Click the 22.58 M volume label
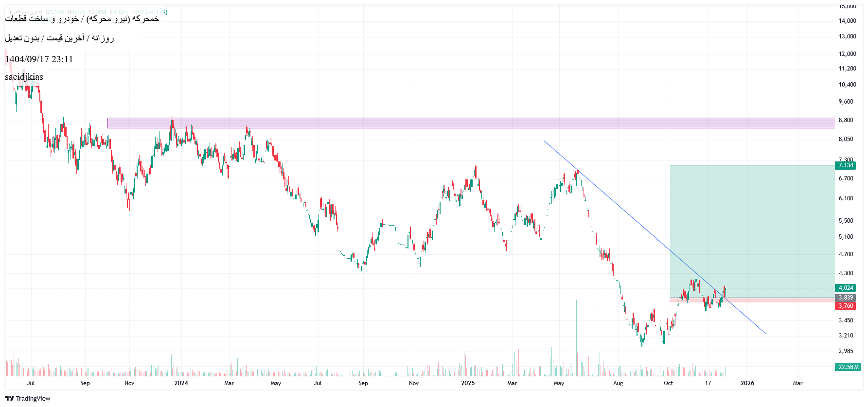Image resolution: width=868 pixels, height=407 pixels. tap(849, 367)
